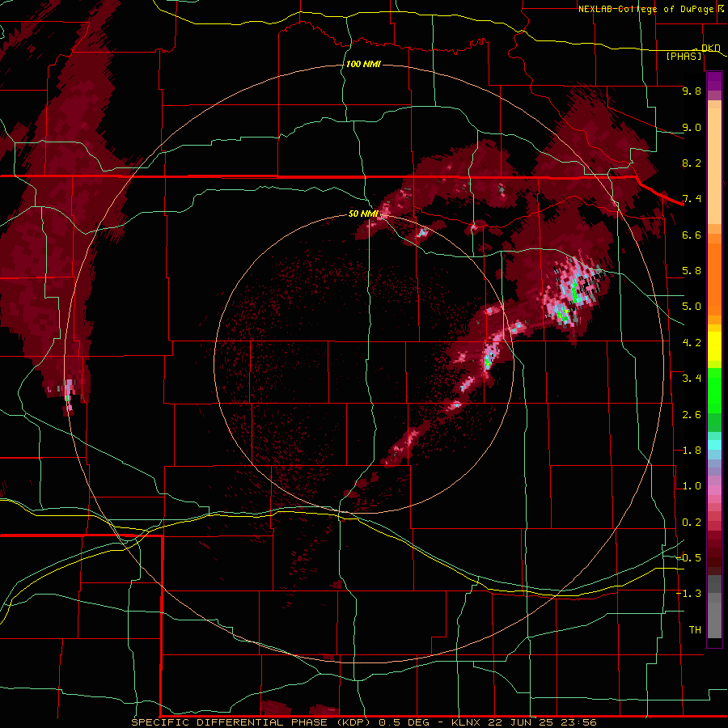Click the 50 NMI range ring label
This screenshot has width=728, height=728.
point(363,214)
